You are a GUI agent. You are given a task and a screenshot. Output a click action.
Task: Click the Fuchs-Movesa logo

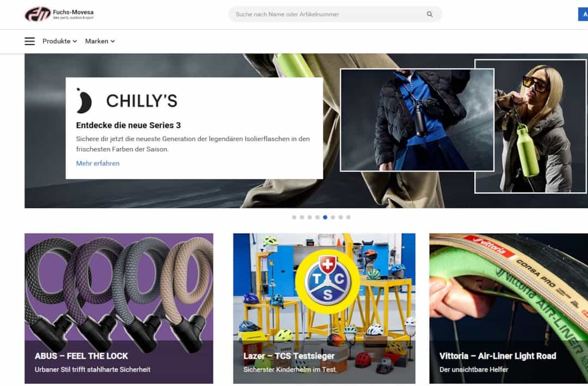tap(59, 14)
